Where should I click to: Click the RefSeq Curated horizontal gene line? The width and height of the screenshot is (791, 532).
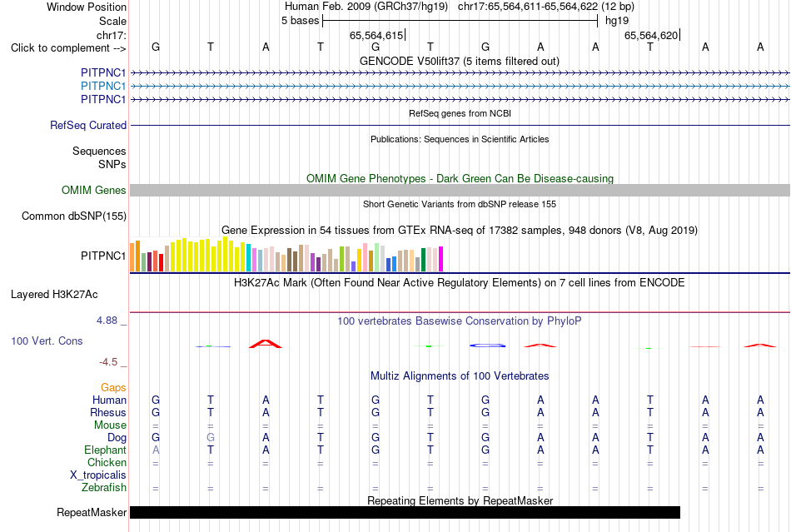[460, 125]
